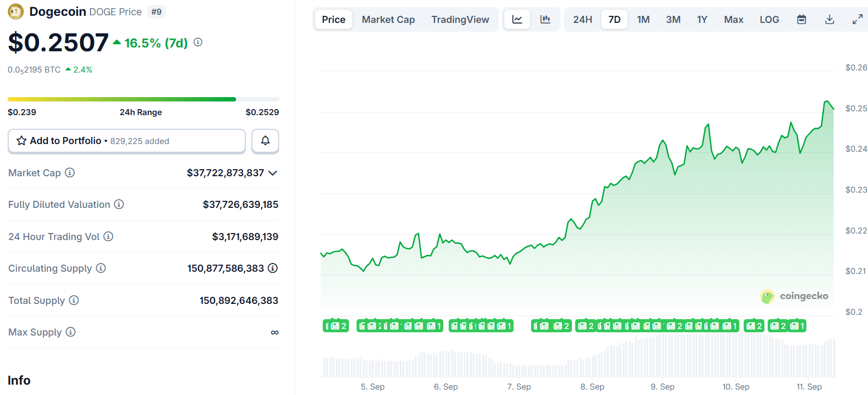
Task: Click the price alert bell button
Action: coord(266,141)
